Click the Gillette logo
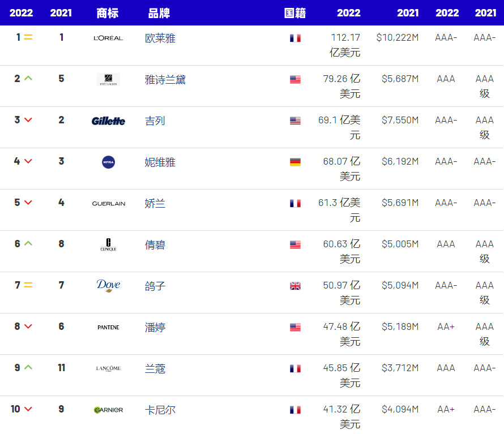The image size is (504, 434). 108,121
